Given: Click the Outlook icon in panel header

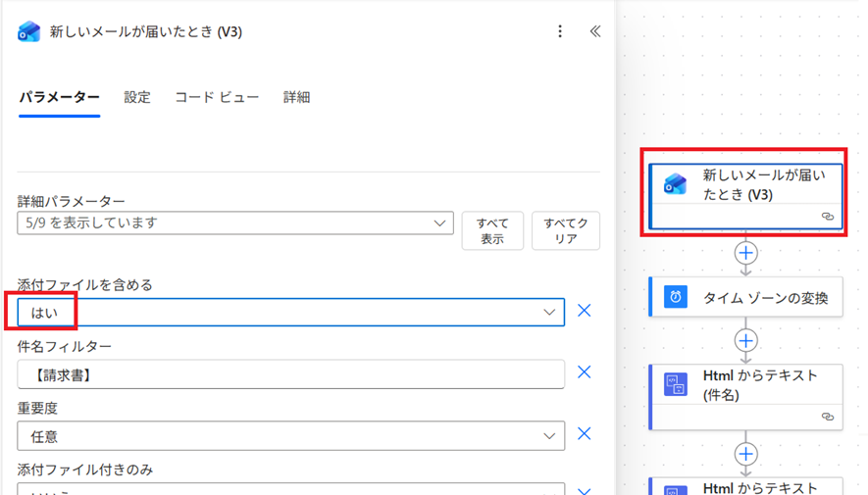Looking at the screenshot, I should click(29, 31).
